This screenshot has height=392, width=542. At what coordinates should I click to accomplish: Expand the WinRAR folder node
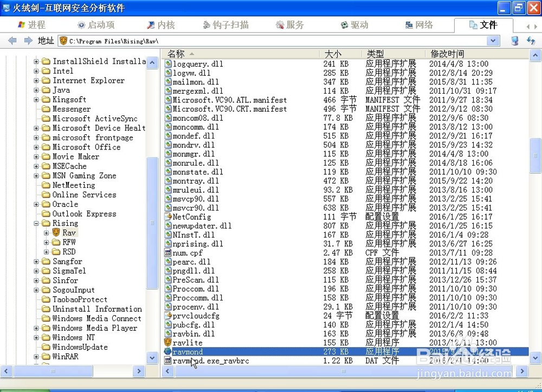tap(36, 357)
